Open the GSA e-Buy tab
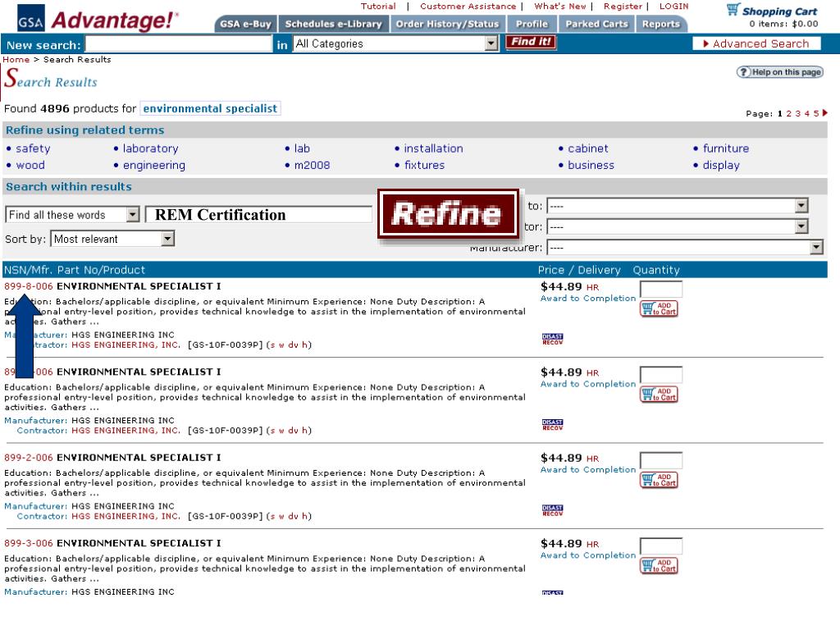The height and width of the screenshot is (630, 840). pos(245,24)
